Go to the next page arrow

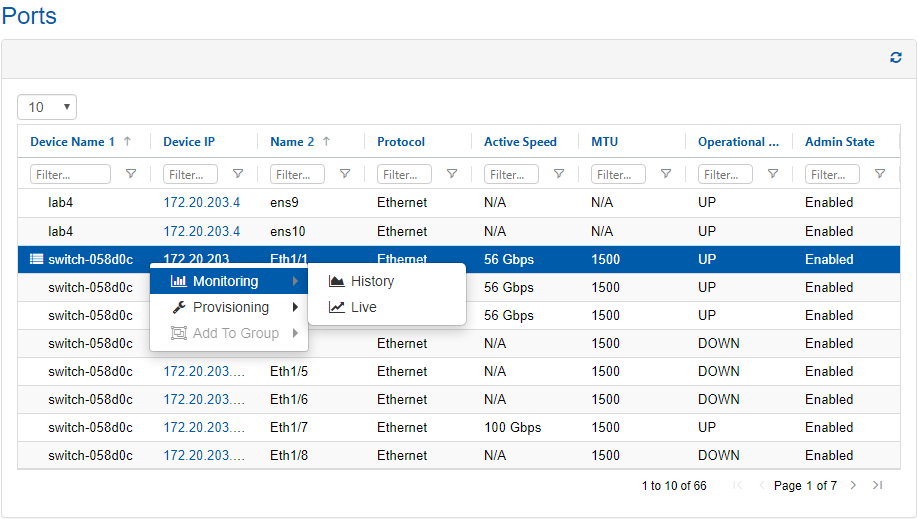tap(853, 486)
